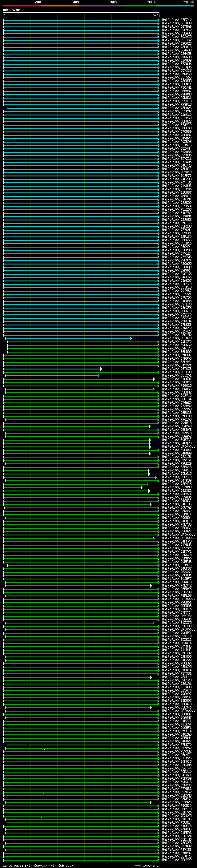Select the UniRef100_Q2QM55 label
The width and height of the screenshot is (197, 868).
pyautogui.click(x=176, y=81)
